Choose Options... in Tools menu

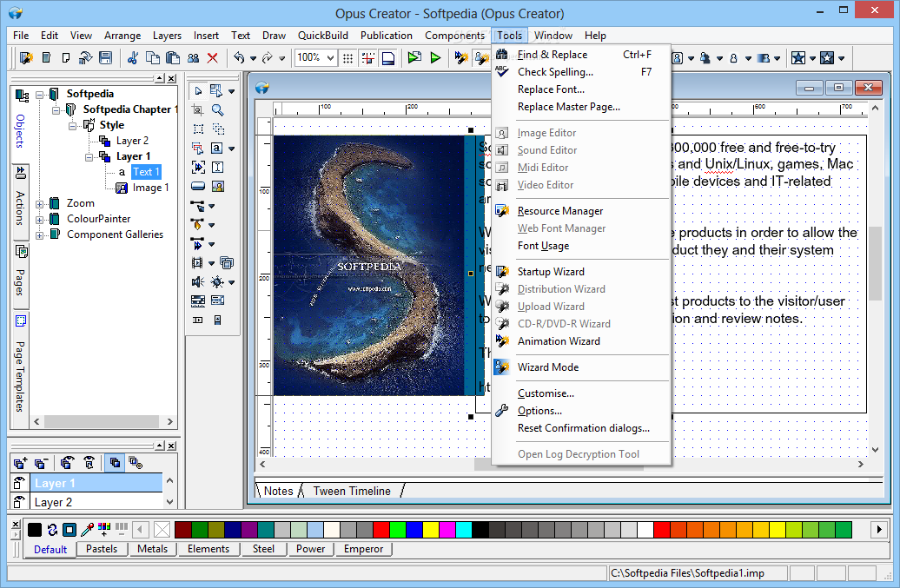pyautogui.click(x=581, y=411)
